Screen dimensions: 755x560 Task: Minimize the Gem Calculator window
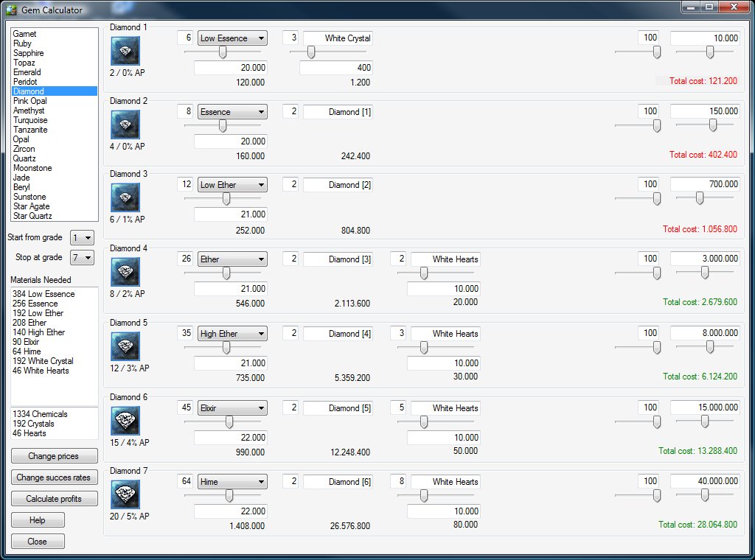click(690, 7)
